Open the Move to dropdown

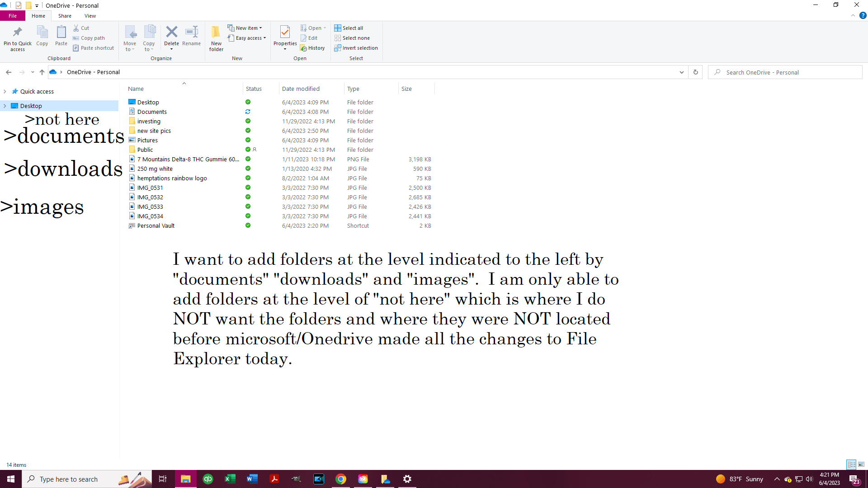tap(130, 38)
